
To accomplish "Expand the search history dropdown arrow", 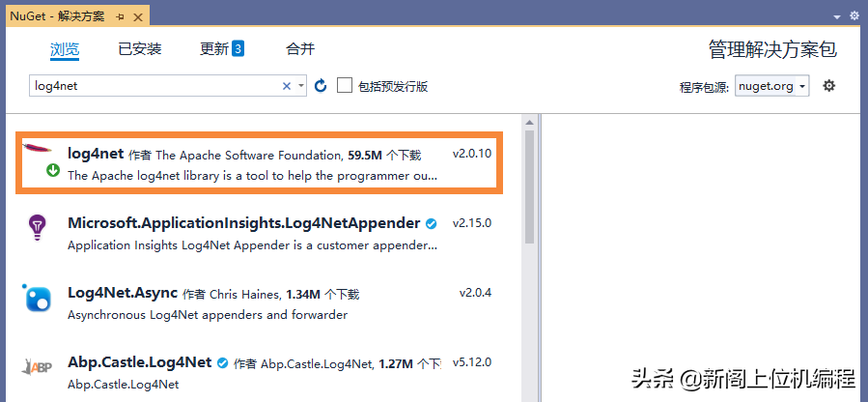I will [301, 86].
